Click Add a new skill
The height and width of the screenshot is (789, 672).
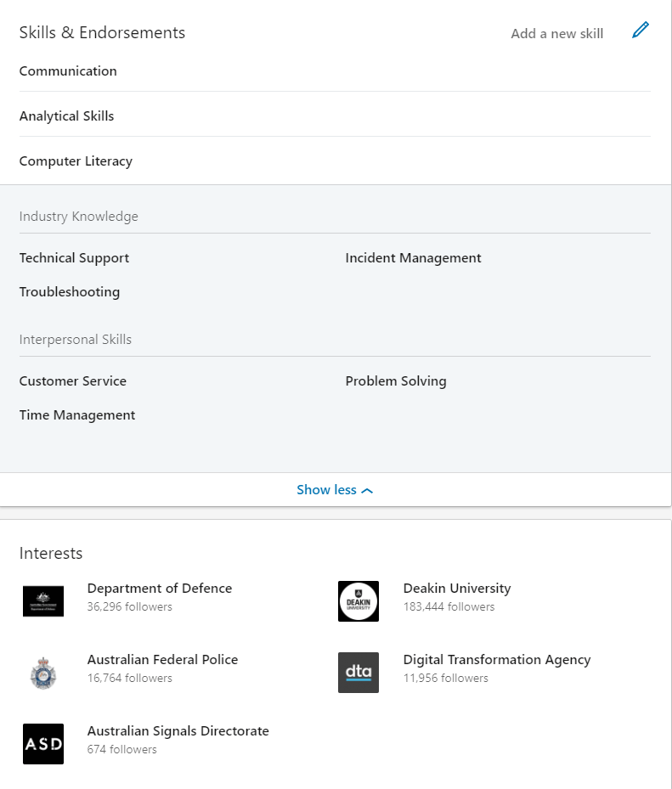point(556,34)
